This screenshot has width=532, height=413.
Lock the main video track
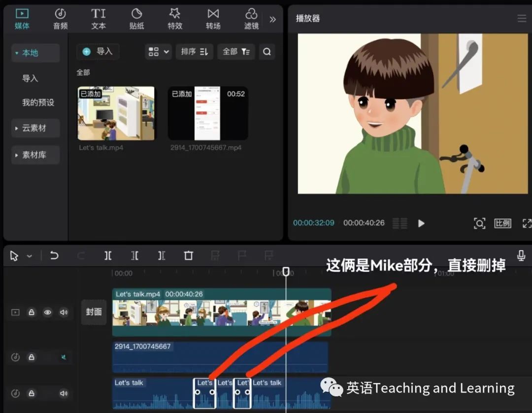pyautogui.click(x=32, y=312)
